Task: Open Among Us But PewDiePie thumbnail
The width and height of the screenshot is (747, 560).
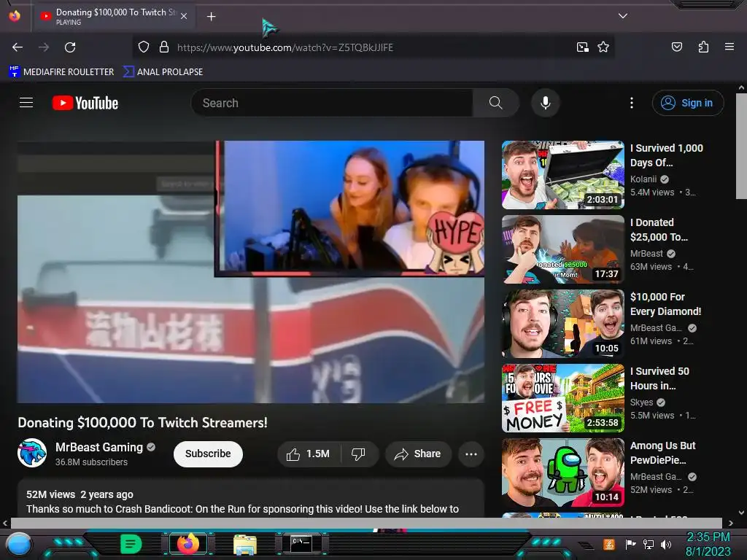Action: (x=563, y=472)
